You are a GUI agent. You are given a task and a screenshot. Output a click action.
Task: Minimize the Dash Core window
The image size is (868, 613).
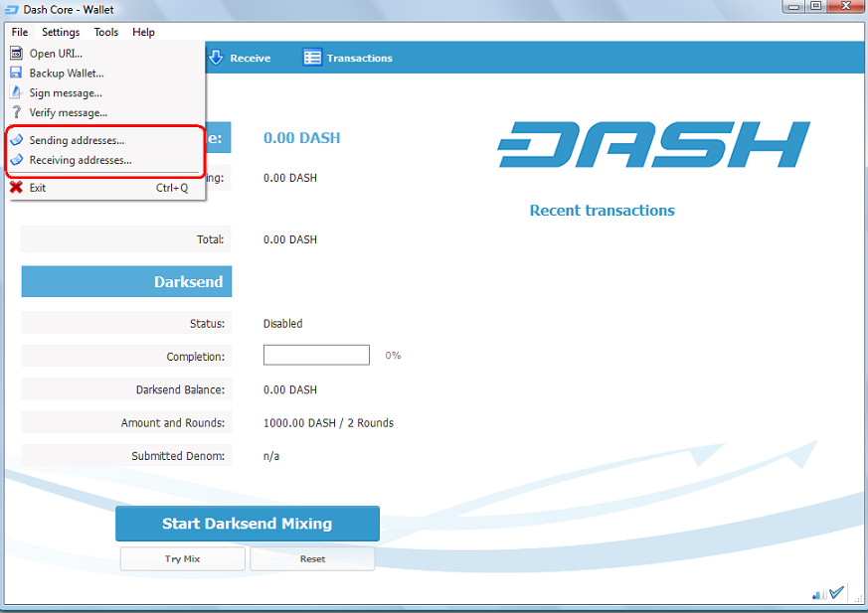[793, 7]
